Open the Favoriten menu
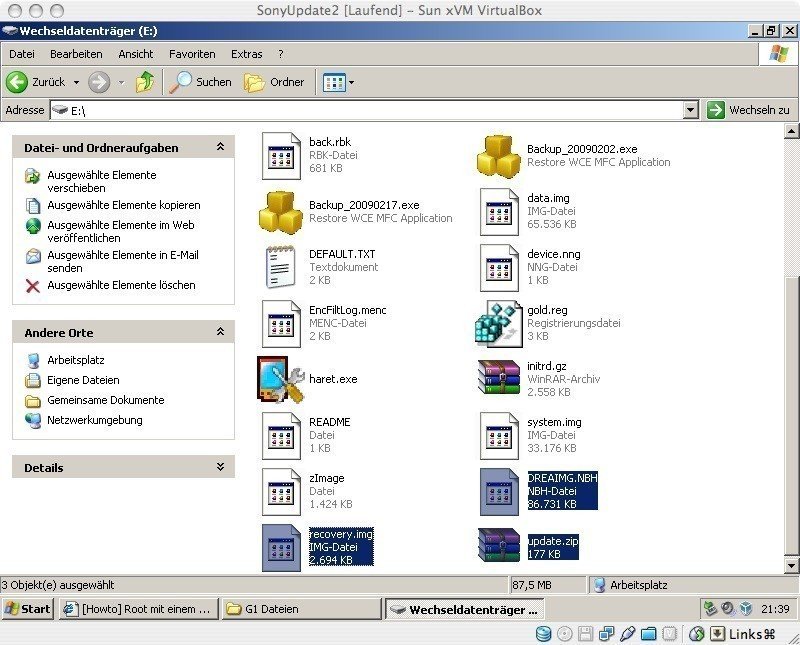 click(192, 54)
